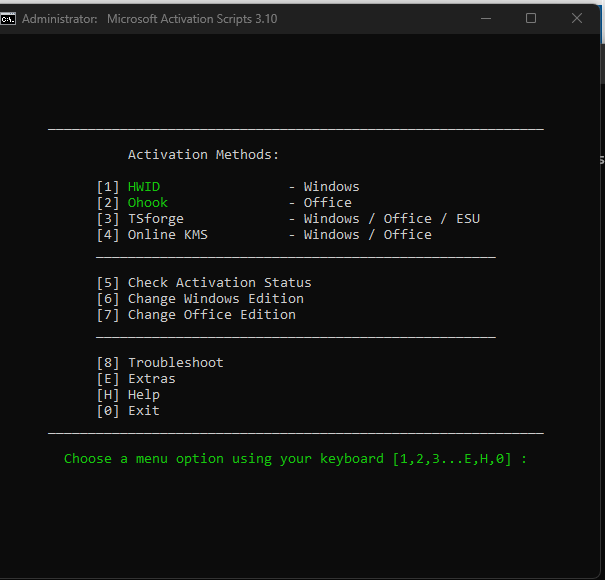Select the 'Activation Methods:' heading text
Screen dimensions: 605x580
click(x=203, y=155)
